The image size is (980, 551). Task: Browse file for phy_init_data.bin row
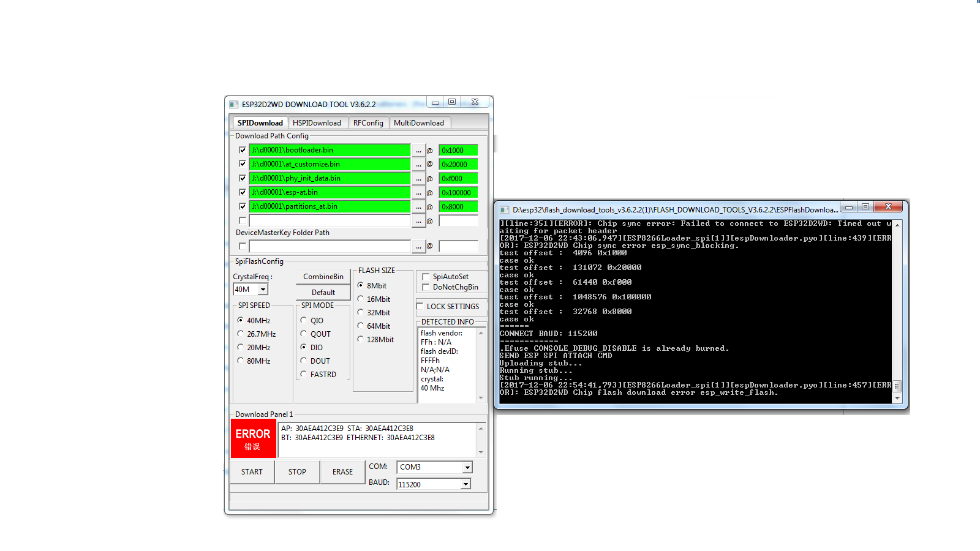pos(418,178)
